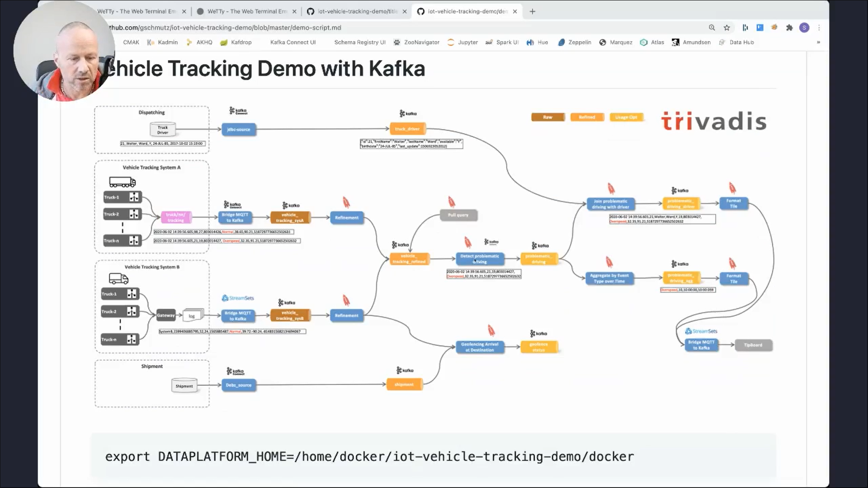Open the page zoom magnifier icon
Screen dimensions: 868x488
point(712,28)
